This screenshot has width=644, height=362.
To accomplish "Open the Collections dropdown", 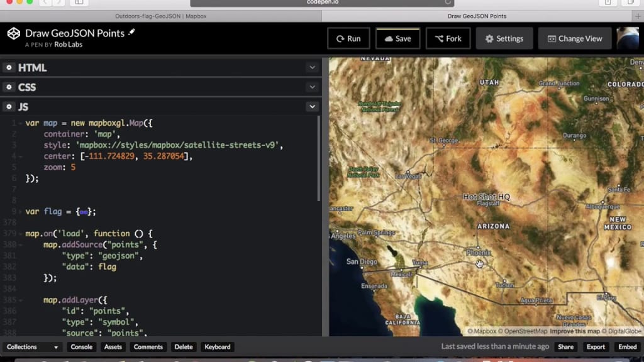I will point(31,347).
